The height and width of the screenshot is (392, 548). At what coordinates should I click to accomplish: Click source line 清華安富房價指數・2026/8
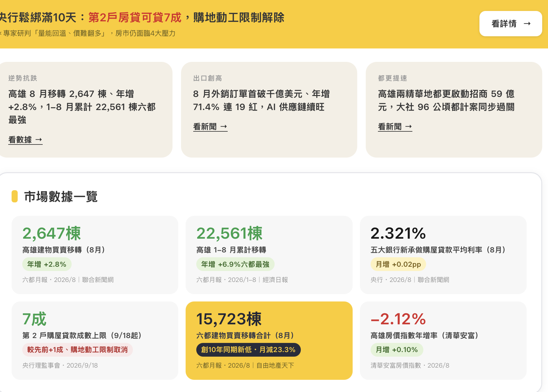click(410, 365)
